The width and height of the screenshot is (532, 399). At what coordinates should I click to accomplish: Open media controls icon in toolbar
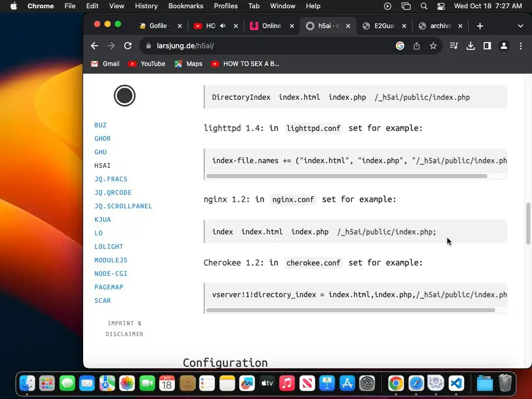pos(454,46)
